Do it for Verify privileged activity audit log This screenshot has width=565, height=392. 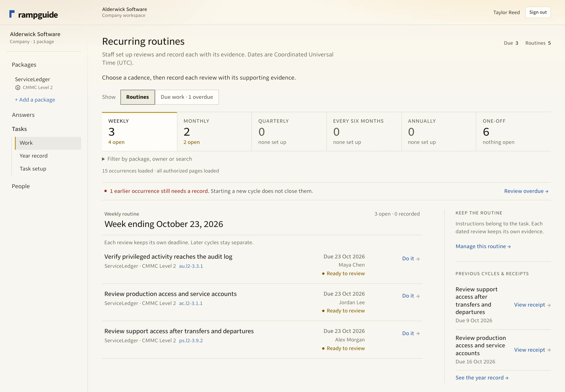[411, 259]
